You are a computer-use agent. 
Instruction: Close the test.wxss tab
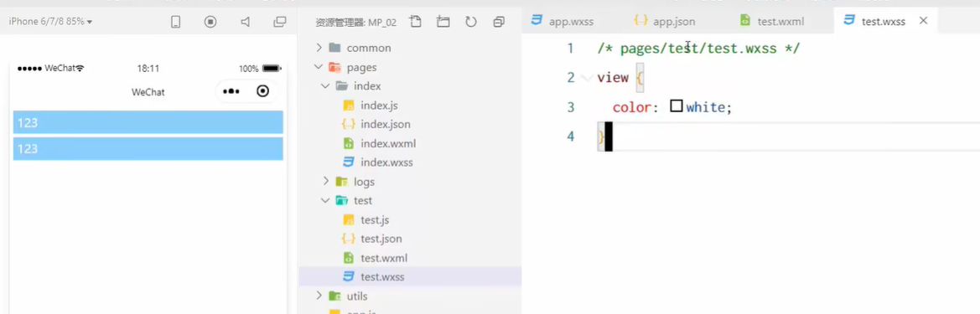(923, 21)
